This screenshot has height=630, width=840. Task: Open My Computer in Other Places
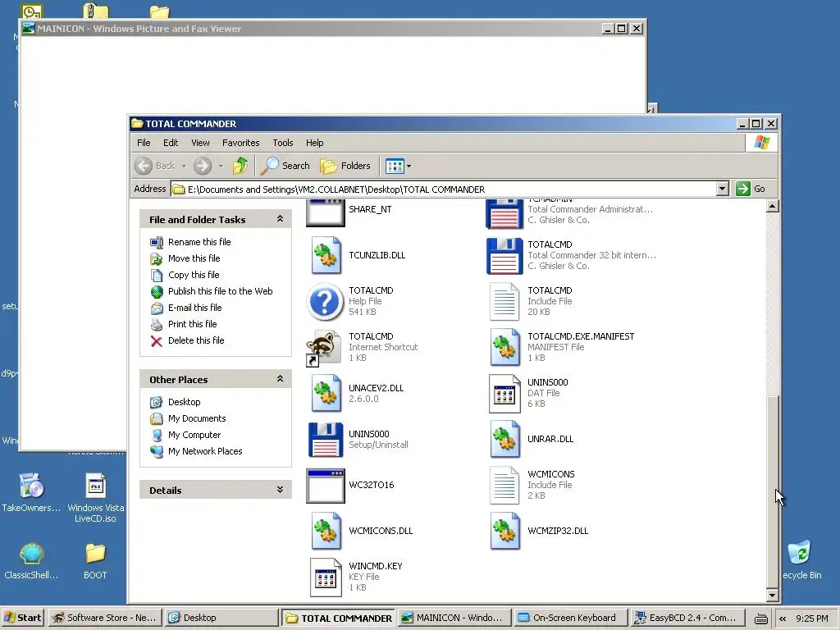pos(194,435)
